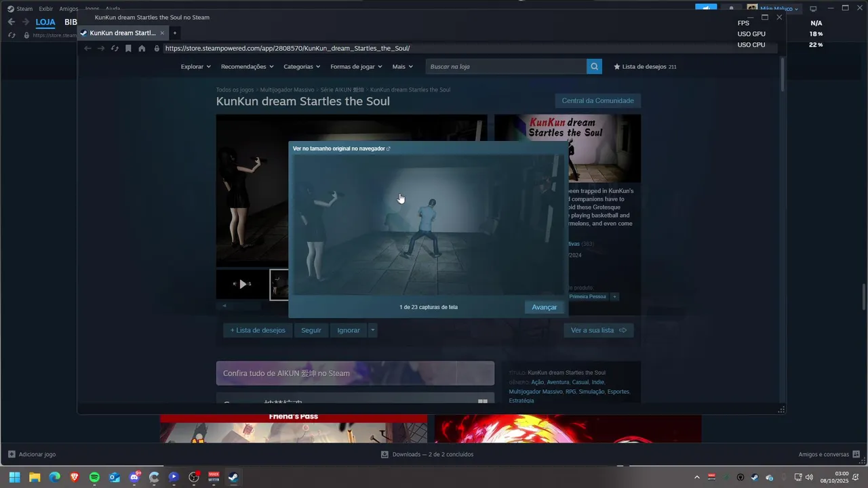This screenshot has height=488, width=868.
Task: Open Spotify from taskbar
Action: click(x=94, y=477)
